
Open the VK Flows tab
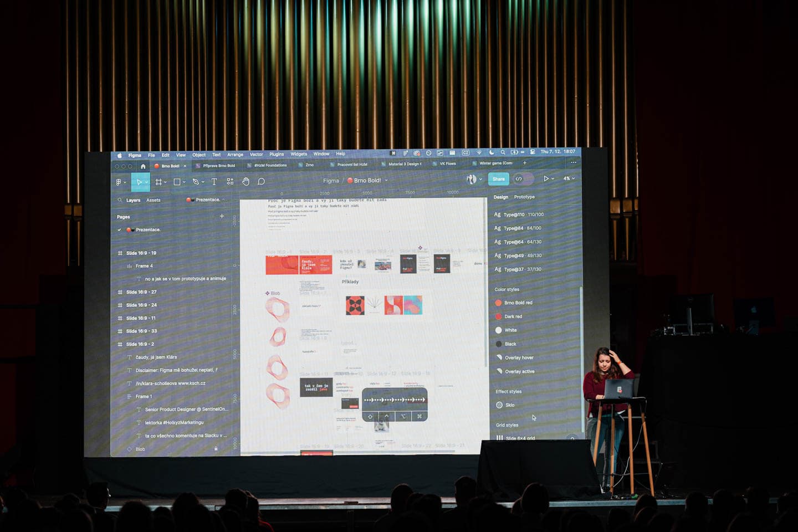444,163
